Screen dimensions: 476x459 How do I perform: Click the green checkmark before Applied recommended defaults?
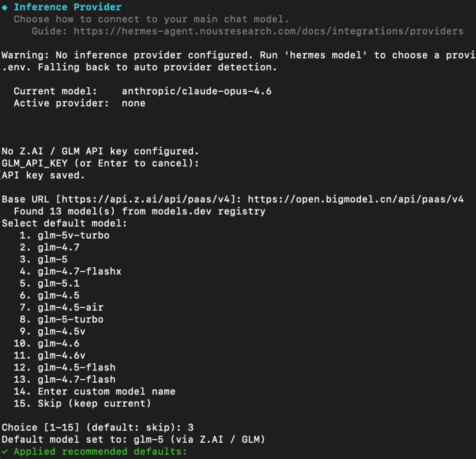[5, 452]
